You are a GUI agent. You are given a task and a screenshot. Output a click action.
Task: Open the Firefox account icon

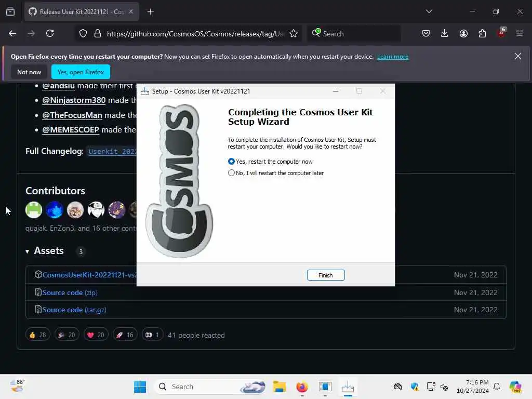463,33
